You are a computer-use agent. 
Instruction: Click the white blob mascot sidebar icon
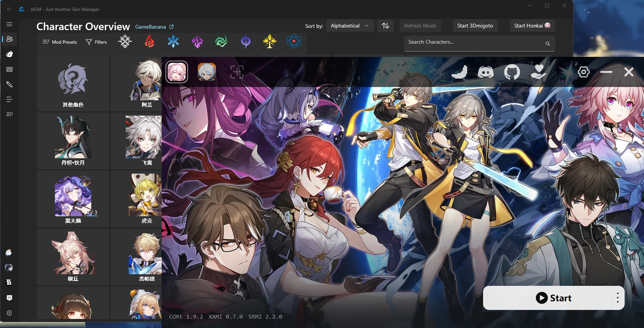pyautogui.click(x=9, y=54)
